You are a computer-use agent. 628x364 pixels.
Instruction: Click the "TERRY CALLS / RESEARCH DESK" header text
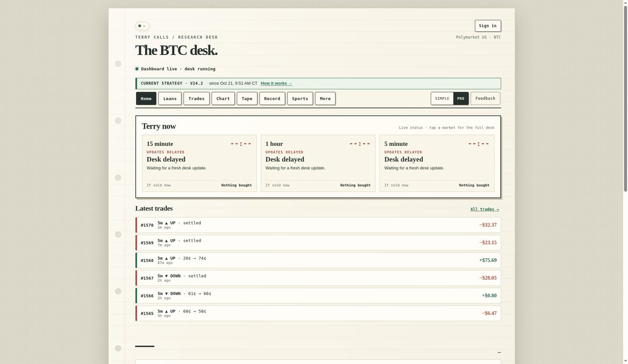(176, 37)
